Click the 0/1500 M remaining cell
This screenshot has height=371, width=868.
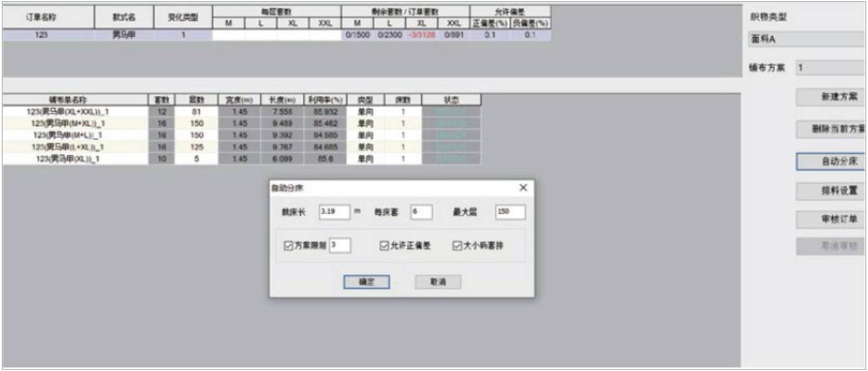[357, 36]
